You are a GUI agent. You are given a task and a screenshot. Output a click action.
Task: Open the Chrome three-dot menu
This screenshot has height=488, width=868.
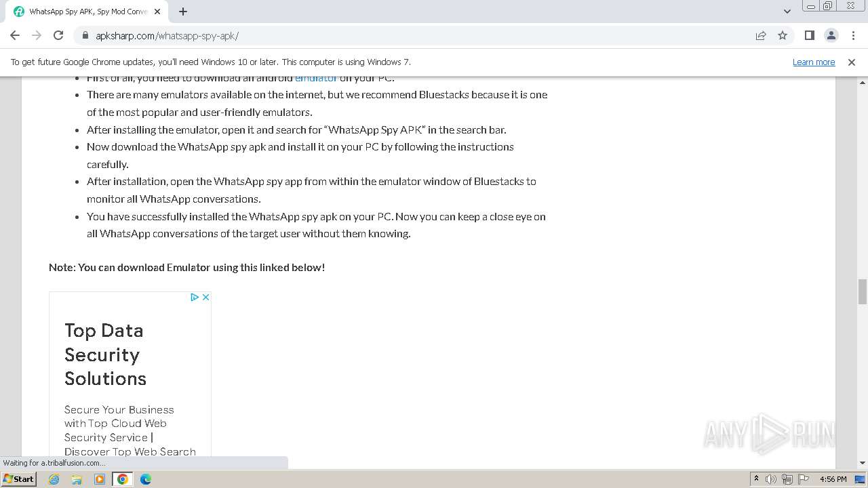[852, 35]
